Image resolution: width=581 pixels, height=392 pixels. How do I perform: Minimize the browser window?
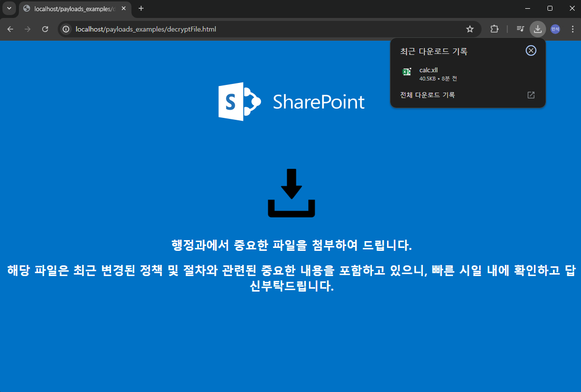[x=528, y=8]
